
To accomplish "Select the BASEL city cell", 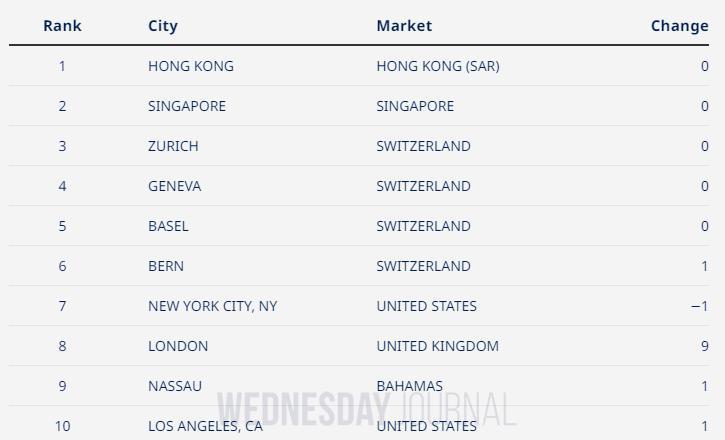I will click(168, 226).
